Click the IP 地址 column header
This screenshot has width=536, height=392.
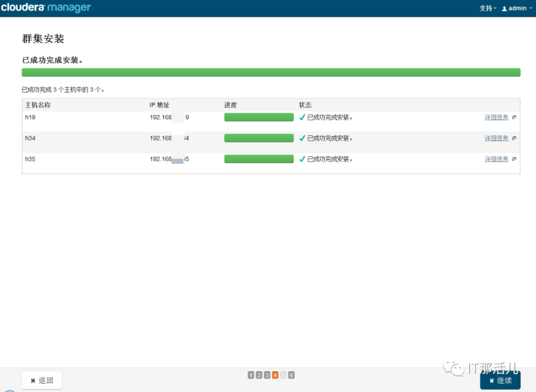pos(159,105)
